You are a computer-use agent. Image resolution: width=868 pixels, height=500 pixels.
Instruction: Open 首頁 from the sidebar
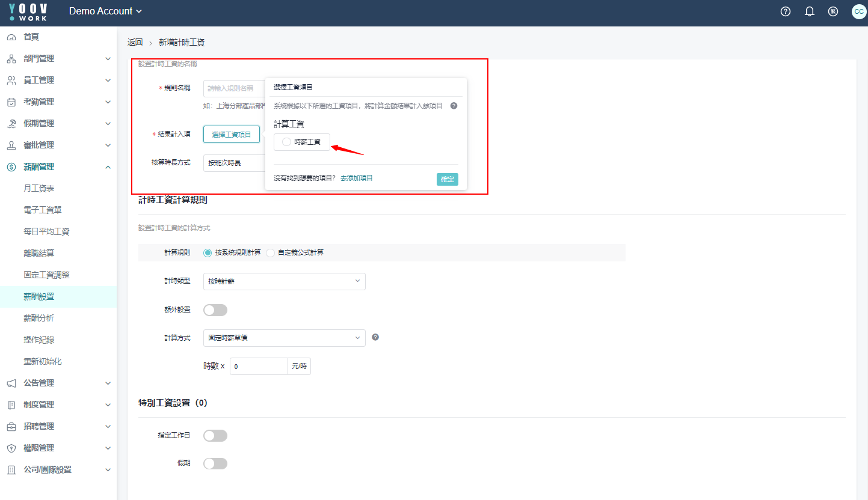[x=31, y=37]
